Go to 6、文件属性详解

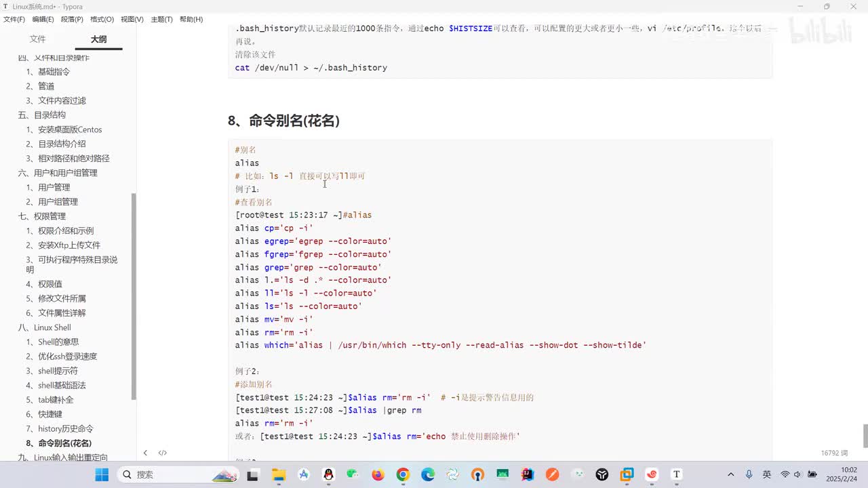(x=56, y=313)
